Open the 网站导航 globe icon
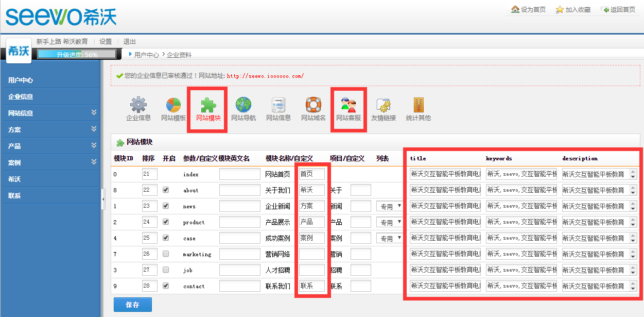The image size is (644, 317). pyautogui.click(x=243, y=105)
